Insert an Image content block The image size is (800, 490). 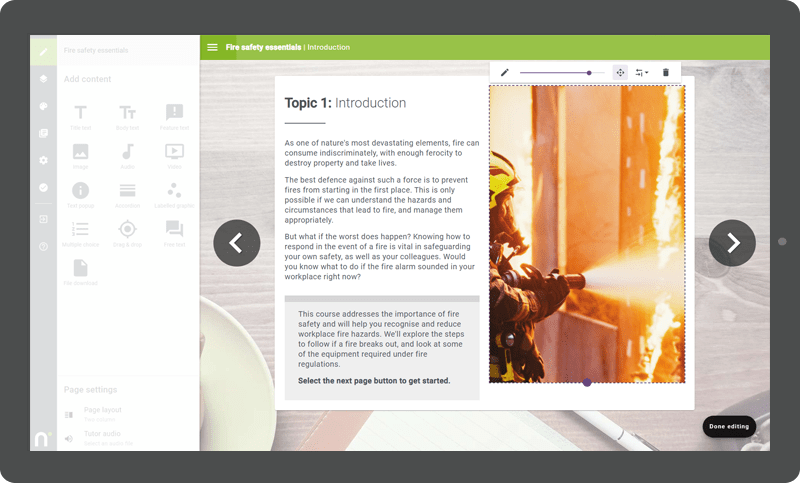80,154
